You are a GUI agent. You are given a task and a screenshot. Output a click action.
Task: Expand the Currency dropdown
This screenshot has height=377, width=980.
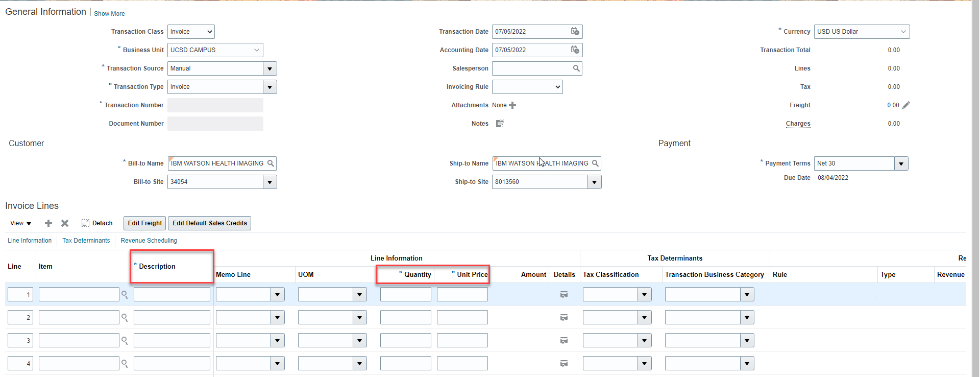pyautogui.click(x=903, y=32)
